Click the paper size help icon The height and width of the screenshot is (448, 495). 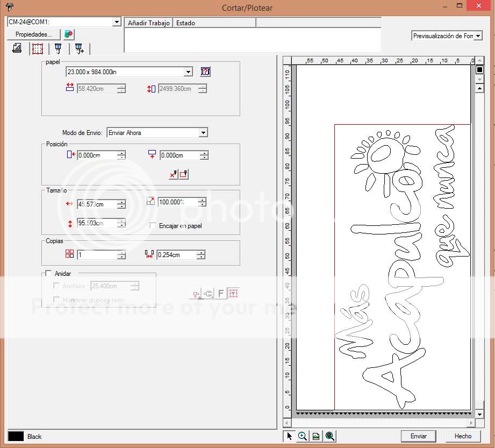tap(205, 72)
